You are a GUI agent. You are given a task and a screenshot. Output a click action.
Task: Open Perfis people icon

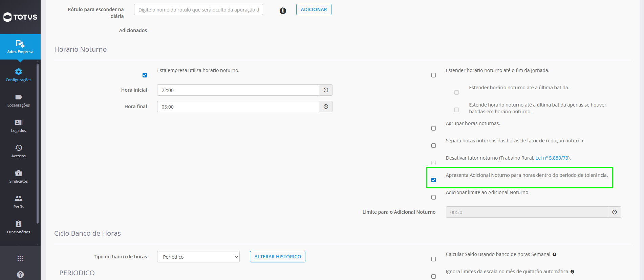click(19, 199)
